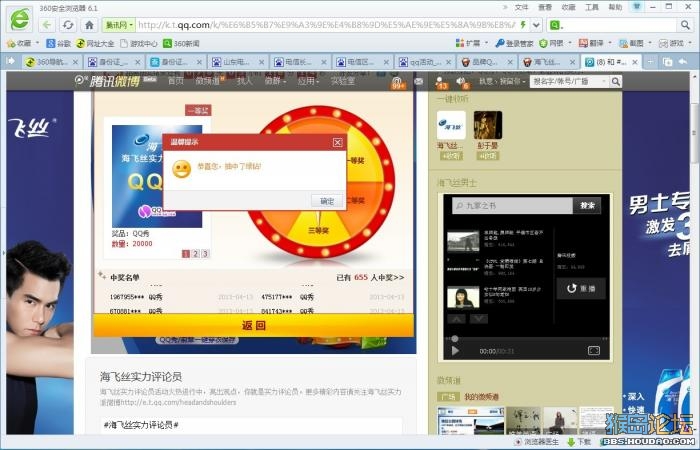Click 重播 replay button in video
Viewport: 700px width, 450px height.
tap(581, 288)
